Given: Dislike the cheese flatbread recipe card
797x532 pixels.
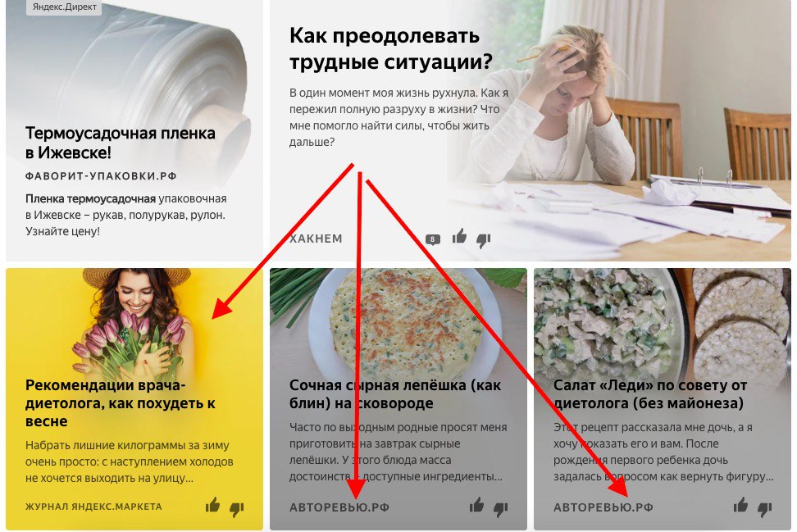Looking at the screenshot, I should tap(501, 509).
